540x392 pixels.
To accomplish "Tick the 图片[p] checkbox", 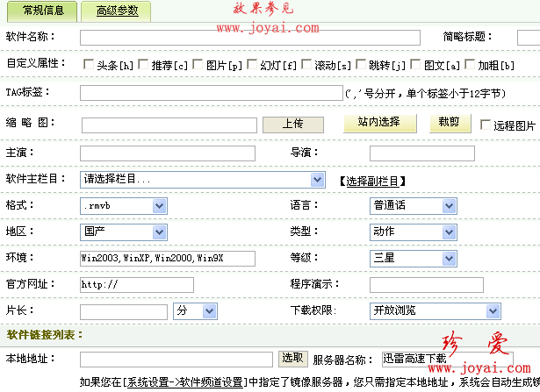I will tap(198, 64).
